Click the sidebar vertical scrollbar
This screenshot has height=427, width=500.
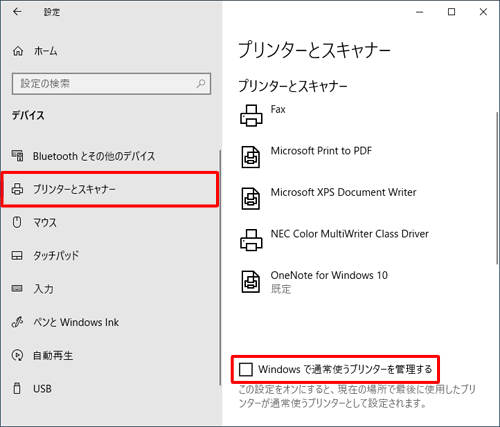(x=220, y=268)
